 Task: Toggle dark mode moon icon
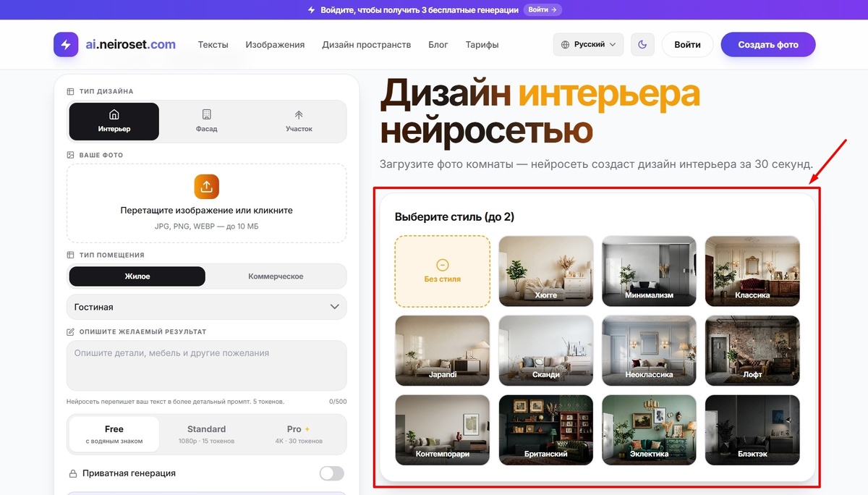642,44
